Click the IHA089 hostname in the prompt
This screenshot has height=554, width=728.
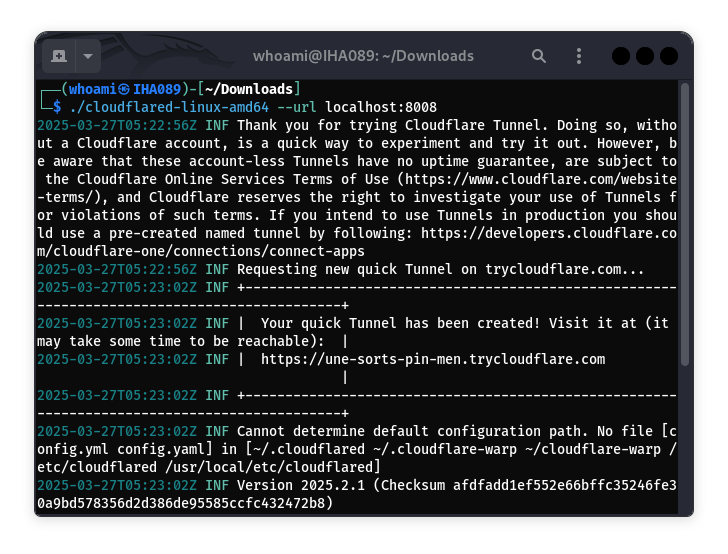point(157,89)
